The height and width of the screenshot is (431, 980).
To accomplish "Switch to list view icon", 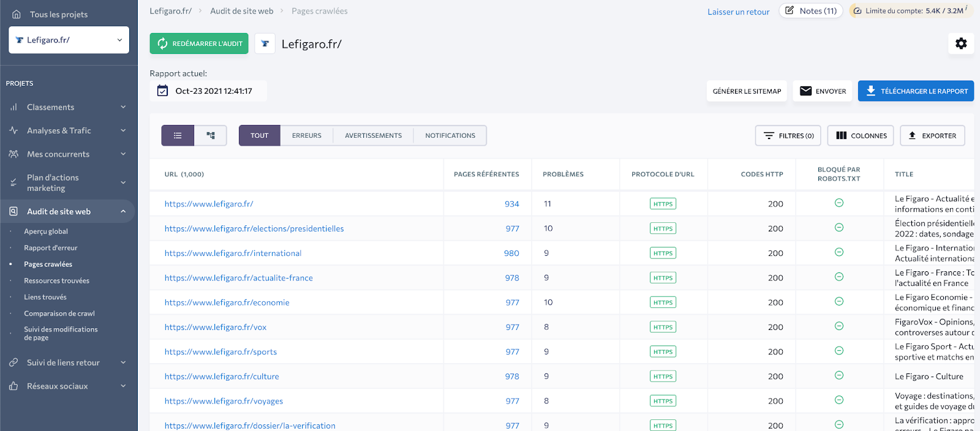I will click(x=178, y=135).
